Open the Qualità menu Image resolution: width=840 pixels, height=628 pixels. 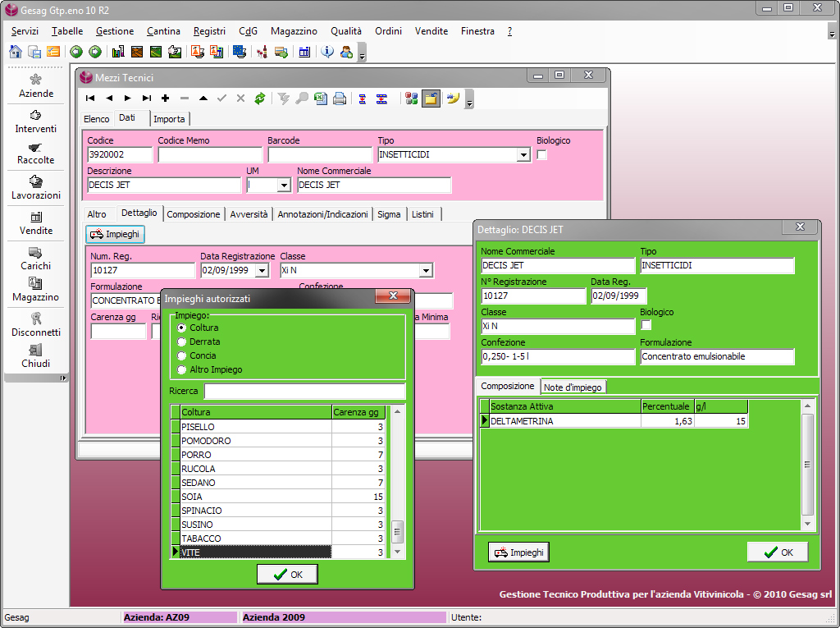(346, 31)
